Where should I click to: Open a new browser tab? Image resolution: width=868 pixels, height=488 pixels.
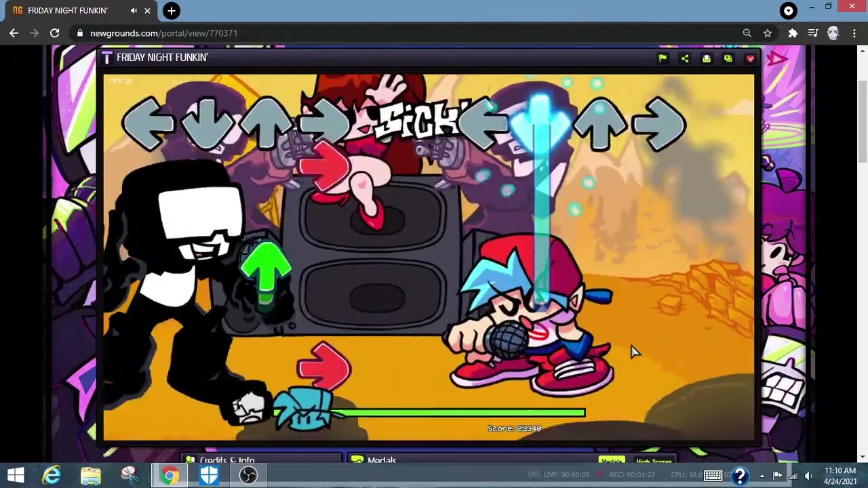coord(172,11)
